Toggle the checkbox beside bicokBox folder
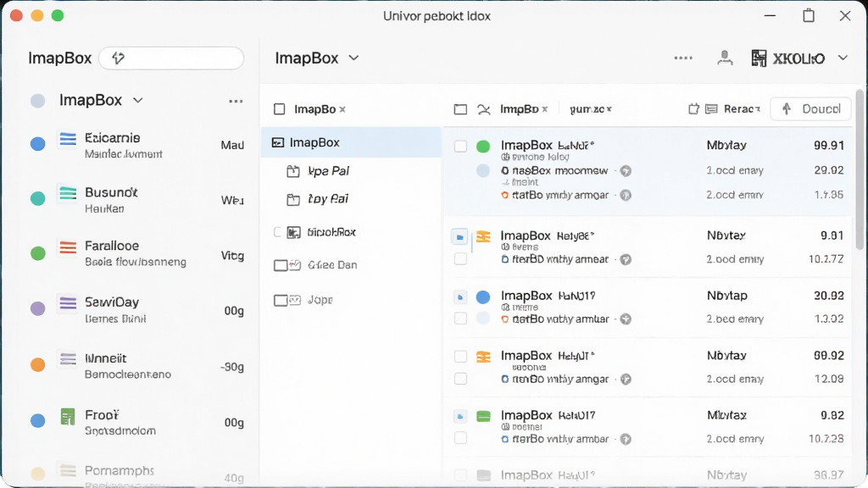Image resolution: width=868 pixels, height=488 pixels. (x=278, y=232)
